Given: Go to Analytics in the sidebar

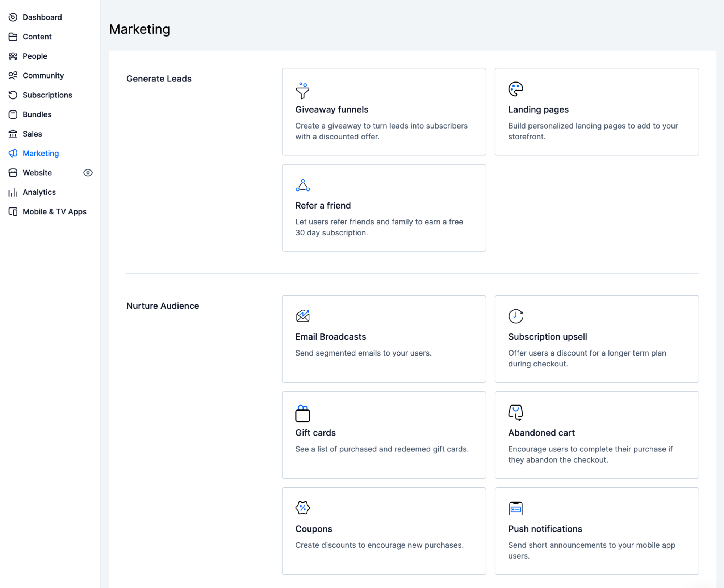Looking at the screenshot, I should (x=39, y=192).
